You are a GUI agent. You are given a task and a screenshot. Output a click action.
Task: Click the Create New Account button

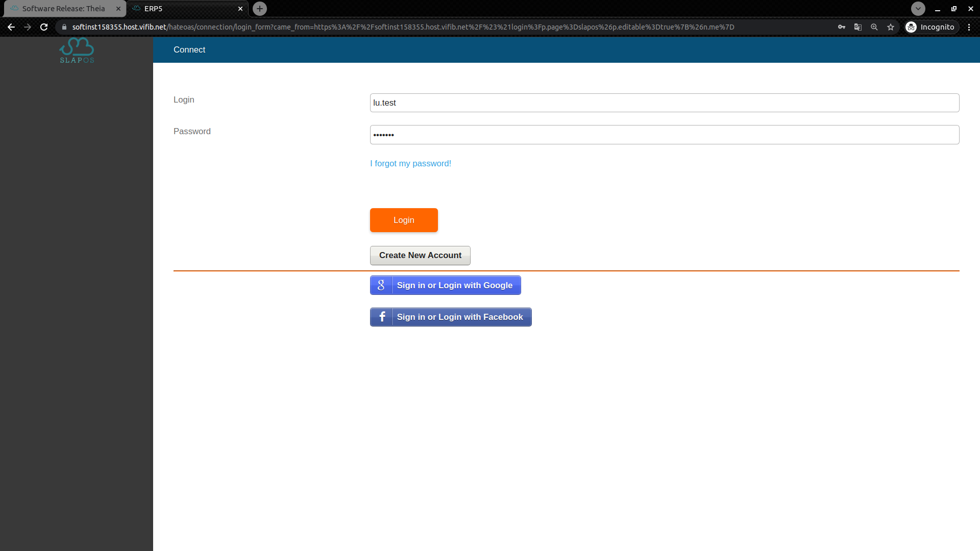pyautogui.click(x=420, y=255)
